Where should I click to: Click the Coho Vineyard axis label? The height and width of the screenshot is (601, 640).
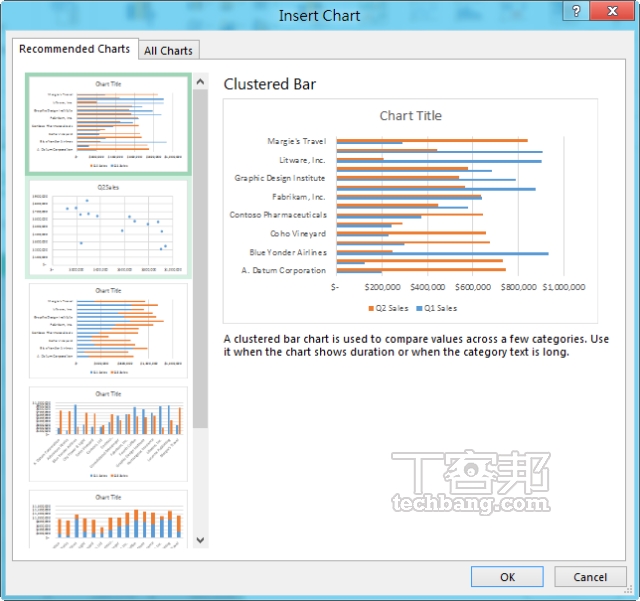click(298, 234)
